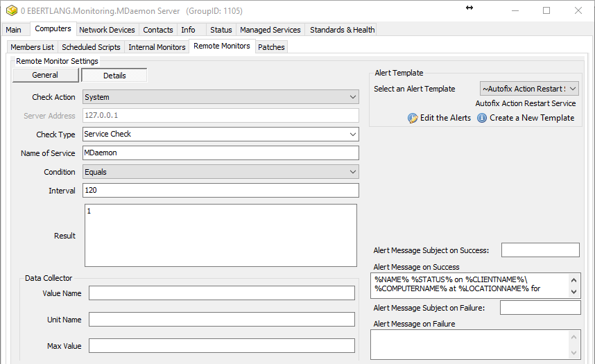Click Create a New Template link
Viewport: 595px width, 364px height.
click(532, 118)
